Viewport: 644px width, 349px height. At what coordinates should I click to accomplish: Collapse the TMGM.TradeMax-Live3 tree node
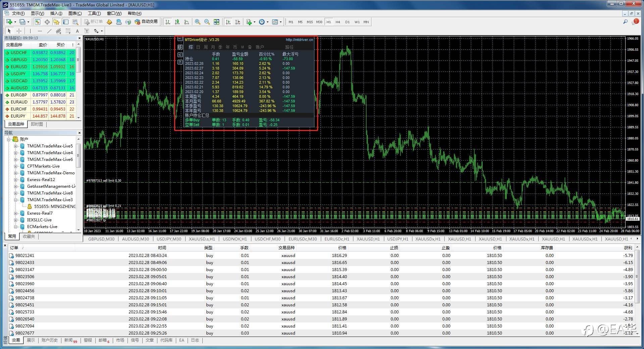coord(15,200)
